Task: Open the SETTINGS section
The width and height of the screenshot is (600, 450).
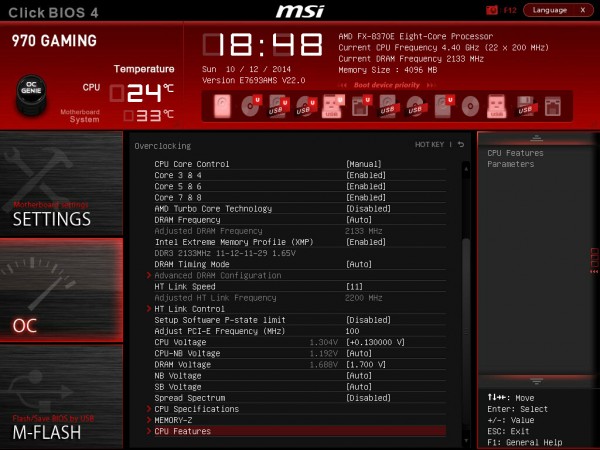Action: tap(61, 183)
